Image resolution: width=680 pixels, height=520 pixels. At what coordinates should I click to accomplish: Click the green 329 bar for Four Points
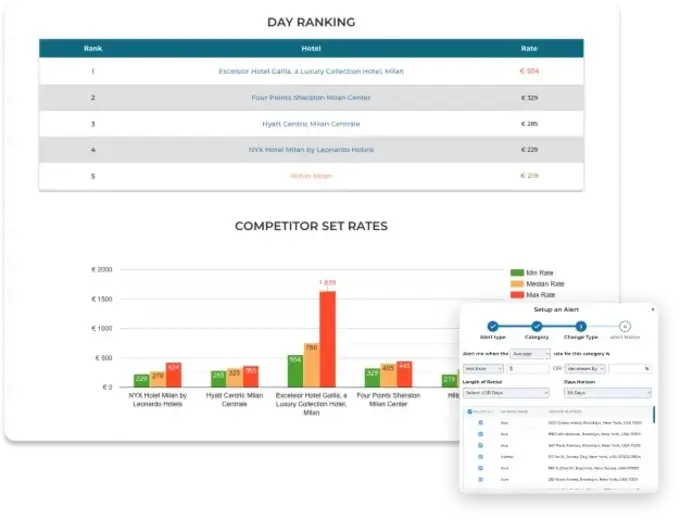coord(372,377)
